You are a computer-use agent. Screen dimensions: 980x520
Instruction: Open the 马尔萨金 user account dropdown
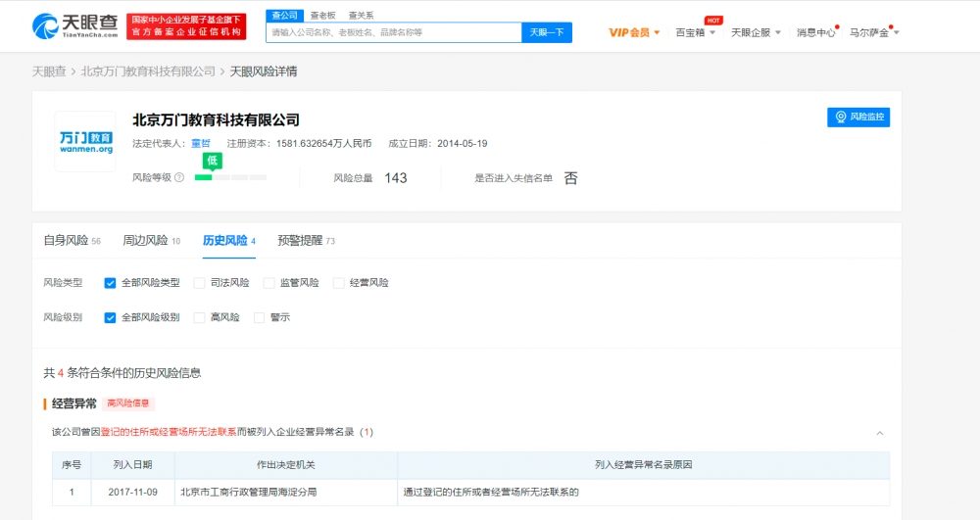[x=874, y=32]
